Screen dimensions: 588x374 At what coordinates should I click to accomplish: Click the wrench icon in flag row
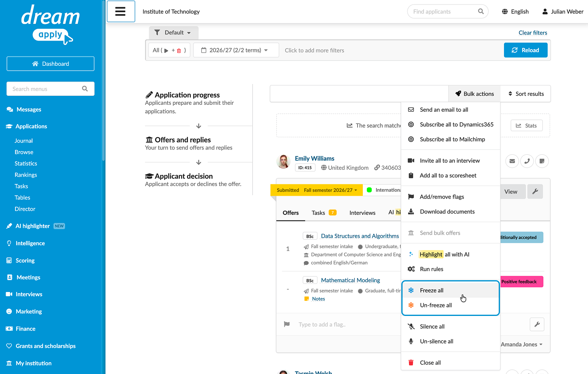click(537, 324)
